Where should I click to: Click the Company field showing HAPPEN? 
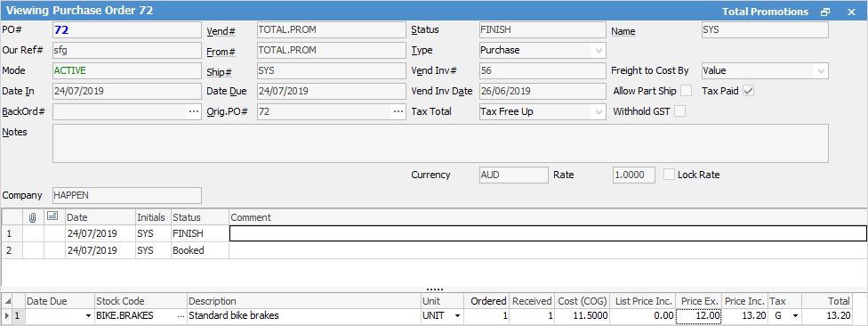(127, 195)
